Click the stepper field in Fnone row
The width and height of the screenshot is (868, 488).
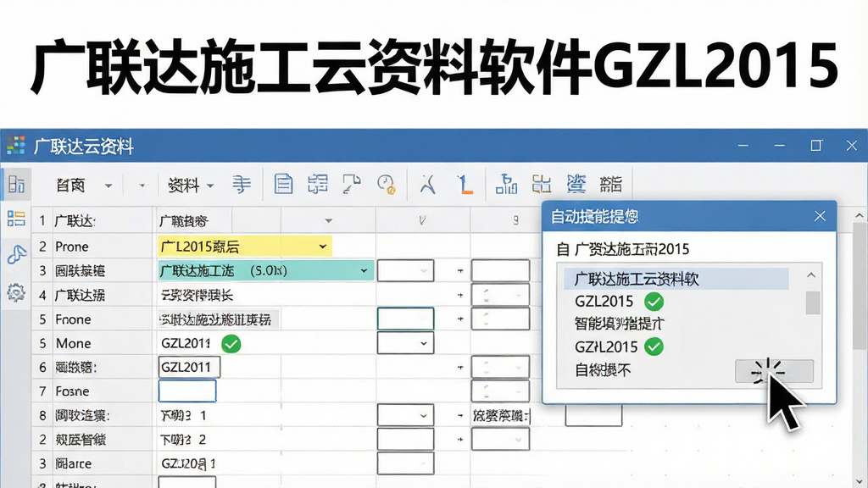(x=500, y=319)
